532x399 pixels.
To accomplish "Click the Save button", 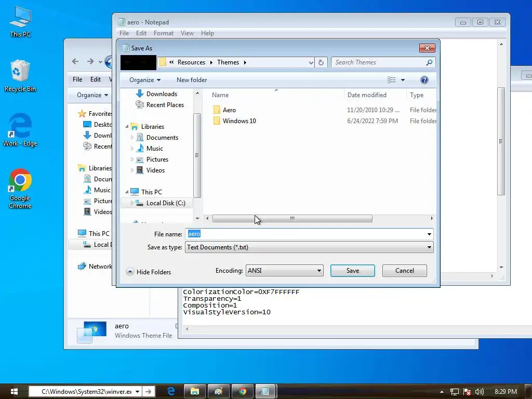I will [x=353, y=271].
